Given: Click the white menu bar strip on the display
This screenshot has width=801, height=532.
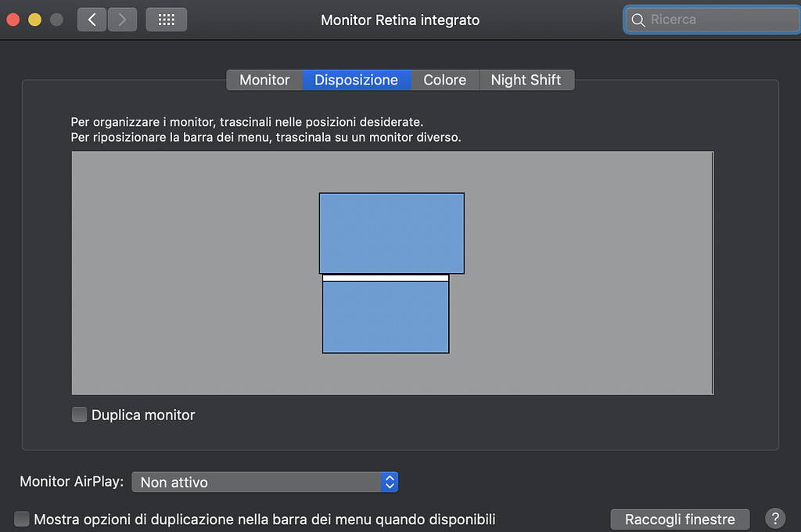Looking at the screenshot, I should (x=386, y=278).
